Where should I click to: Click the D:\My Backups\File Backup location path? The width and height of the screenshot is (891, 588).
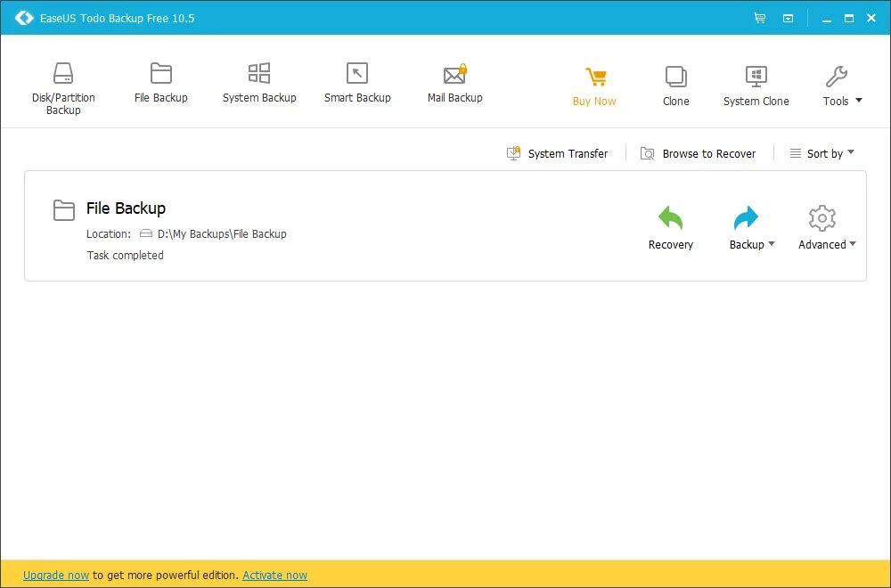click(222, 234)
